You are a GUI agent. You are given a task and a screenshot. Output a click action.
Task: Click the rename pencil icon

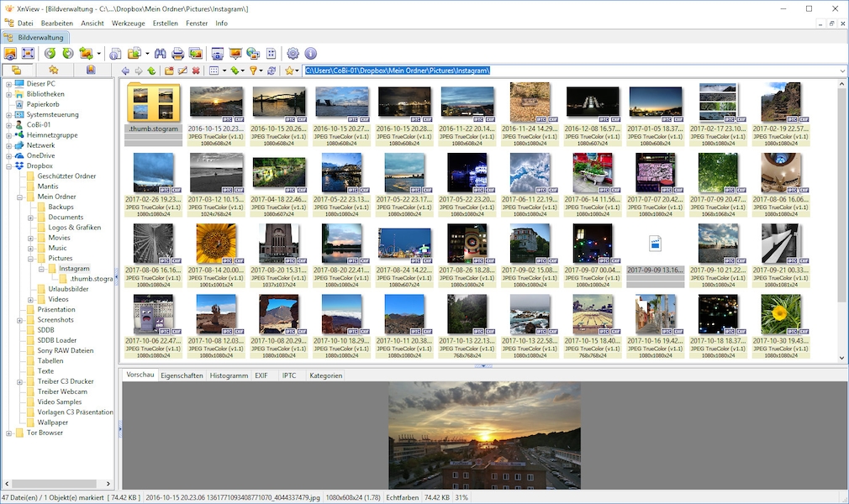click(x=182, y=71)
